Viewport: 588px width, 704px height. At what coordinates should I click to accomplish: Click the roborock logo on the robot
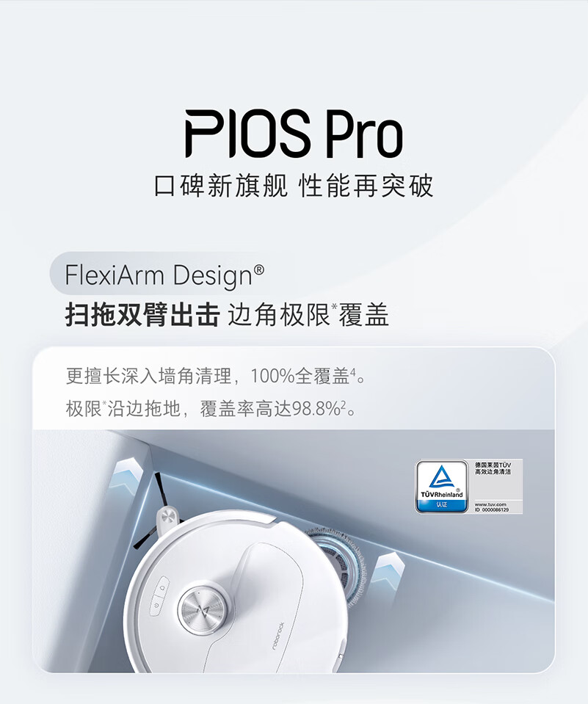(x=278, y=636)
